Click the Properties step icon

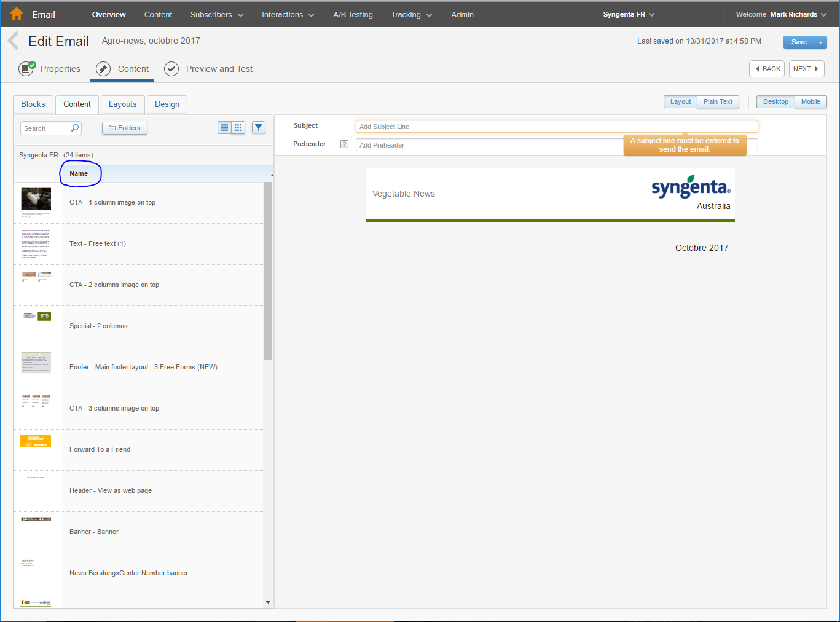26,69
